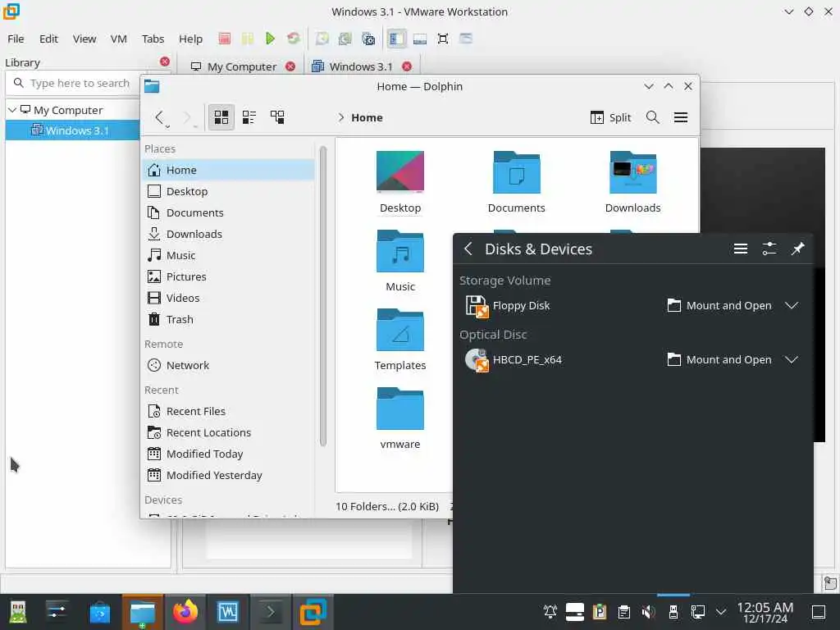Select Desktop in Dolphin Places
This screenshot has height=630, width=840.
[x=230, y=191]
